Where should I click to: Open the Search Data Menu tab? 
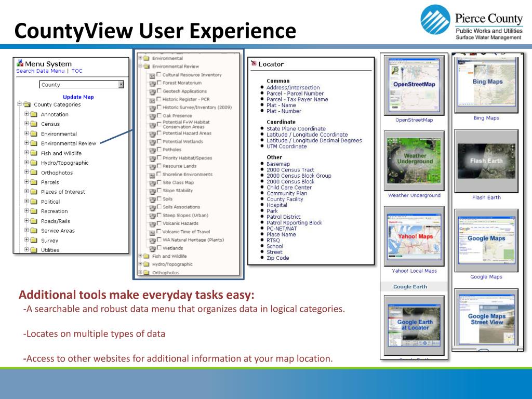coord(41,71)
